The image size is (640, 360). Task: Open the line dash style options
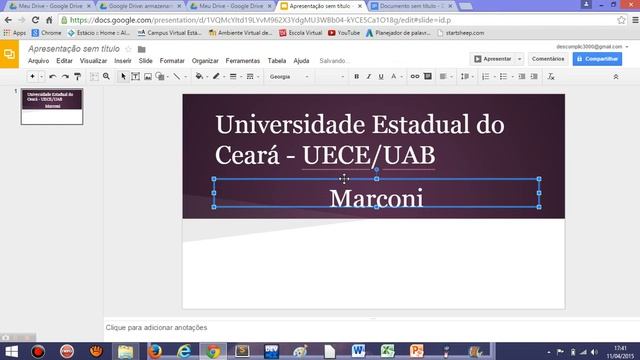250,76
